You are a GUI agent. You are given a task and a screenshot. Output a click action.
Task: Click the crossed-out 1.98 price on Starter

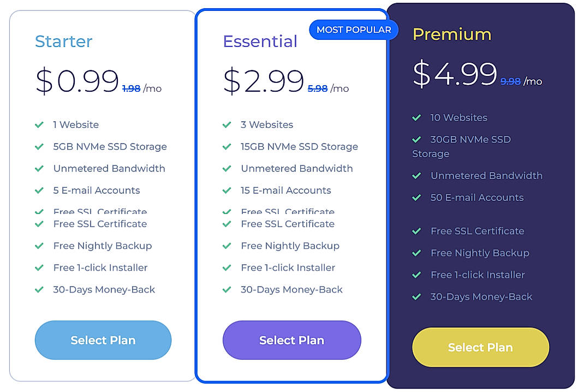(131, 88)
